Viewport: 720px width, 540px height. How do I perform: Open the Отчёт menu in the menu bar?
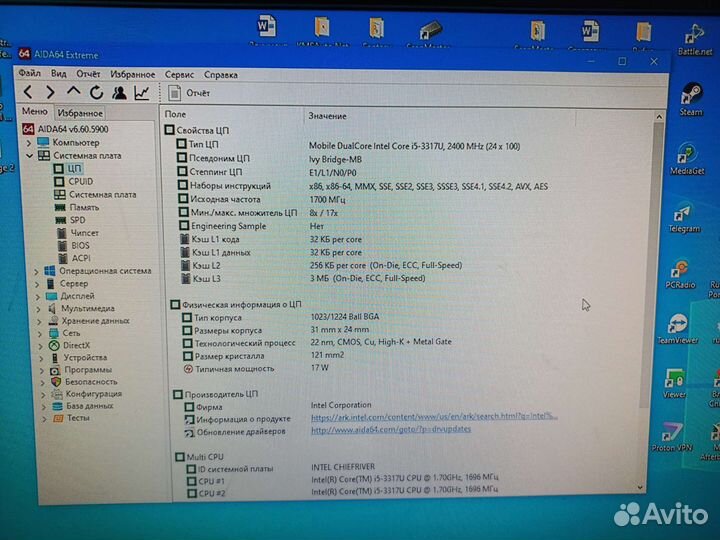[88, 74]
